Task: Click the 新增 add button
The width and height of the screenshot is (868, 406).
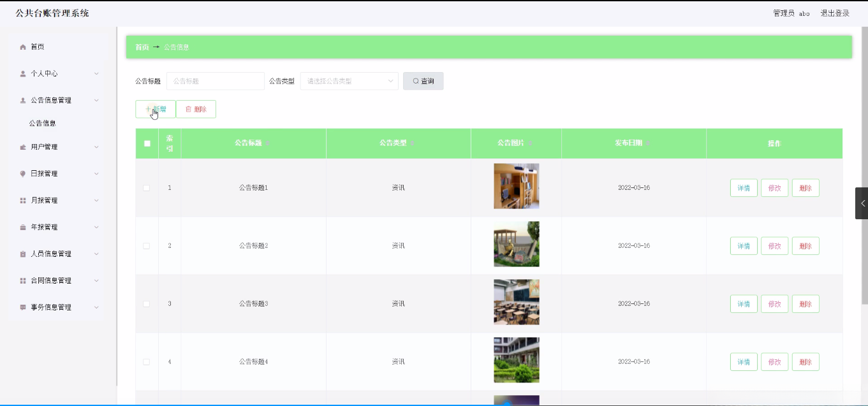Action: coord(156,109)
